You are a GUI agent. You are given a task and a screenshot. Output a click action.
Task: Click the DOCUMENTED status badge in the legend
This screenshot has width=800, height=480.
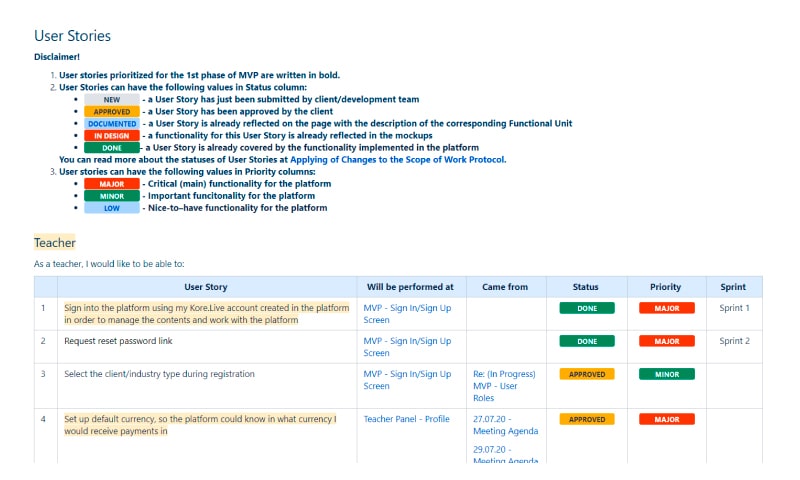tap(111, 124)
